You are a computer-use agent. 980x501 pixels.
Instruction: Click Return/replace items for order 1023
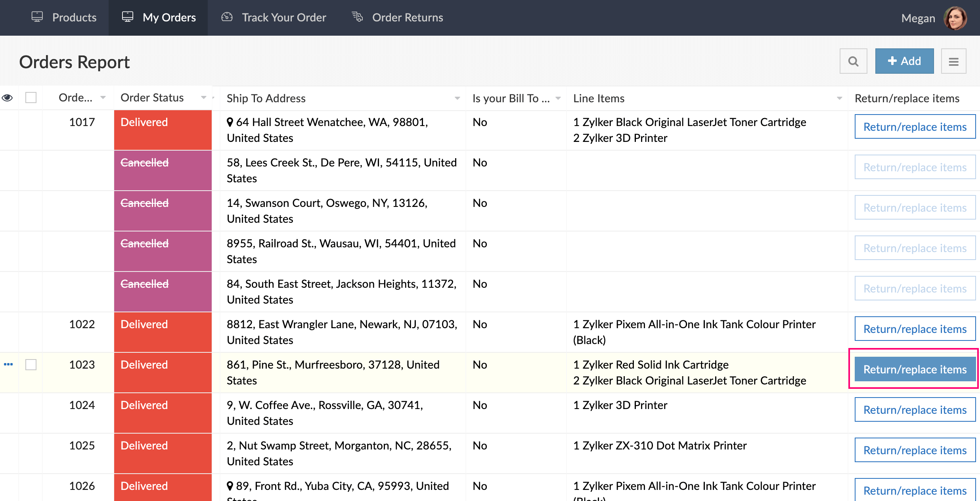(915, 369)
